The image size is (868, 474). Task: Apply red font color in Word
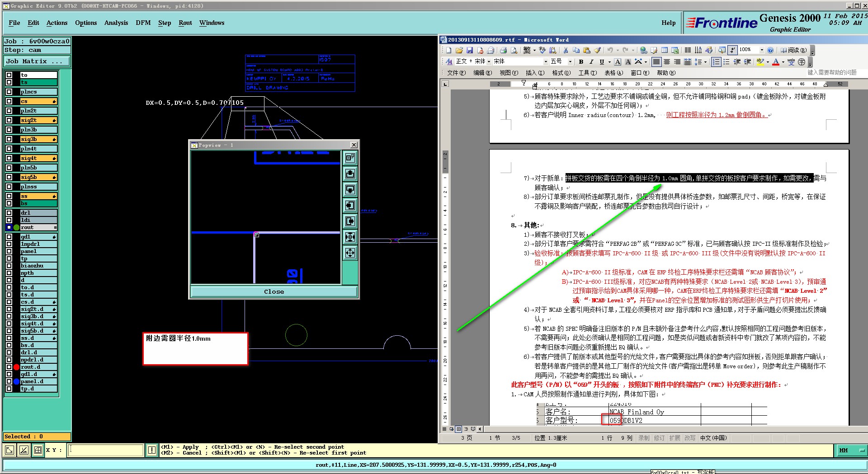[x=776, y=62]
